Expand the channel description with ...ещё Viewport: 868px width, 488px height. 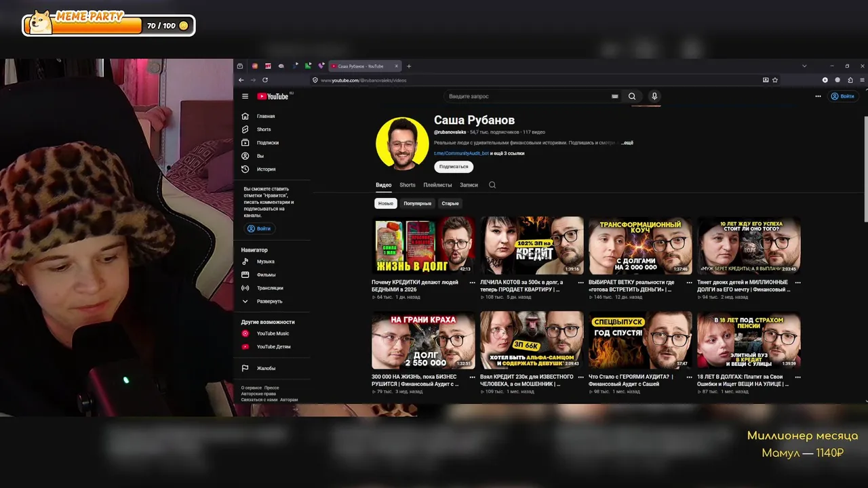[x=627, y=143]
